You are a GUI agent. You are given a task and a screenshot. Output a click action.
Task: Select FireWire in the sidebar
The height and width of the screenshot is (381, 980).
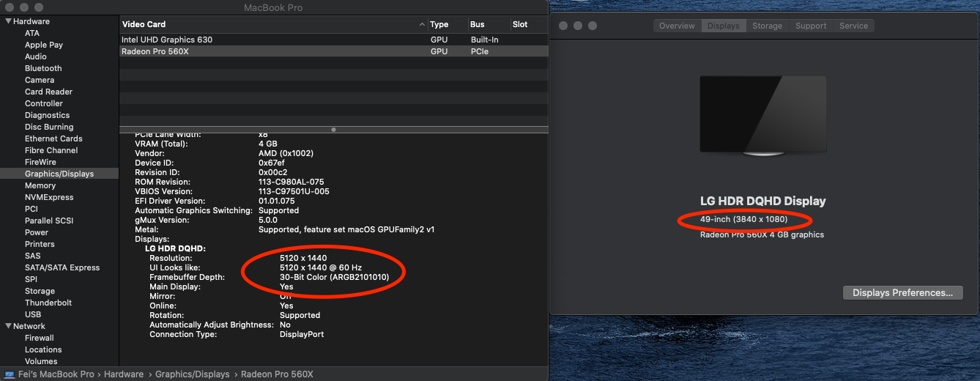click(x=40, y=162)
